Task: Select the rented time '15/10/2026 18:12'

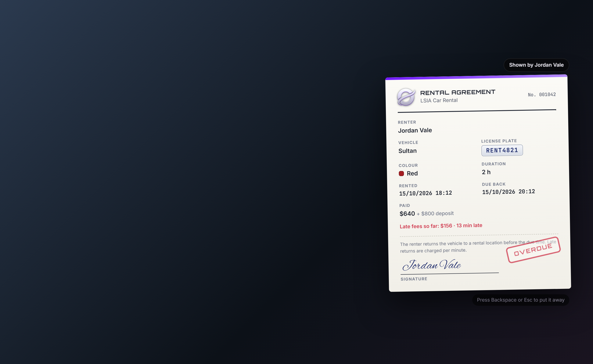Action: tap(425, 193)
